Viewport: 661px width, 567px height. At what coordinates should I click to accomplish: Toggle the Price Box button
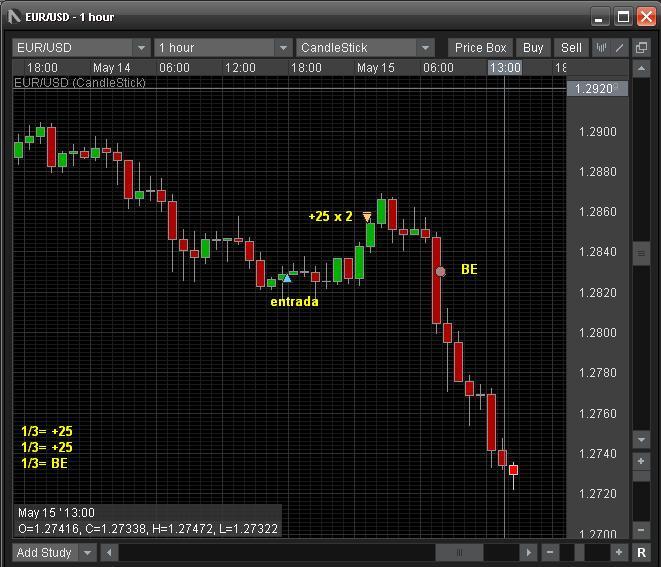click(x=480, y=47)
